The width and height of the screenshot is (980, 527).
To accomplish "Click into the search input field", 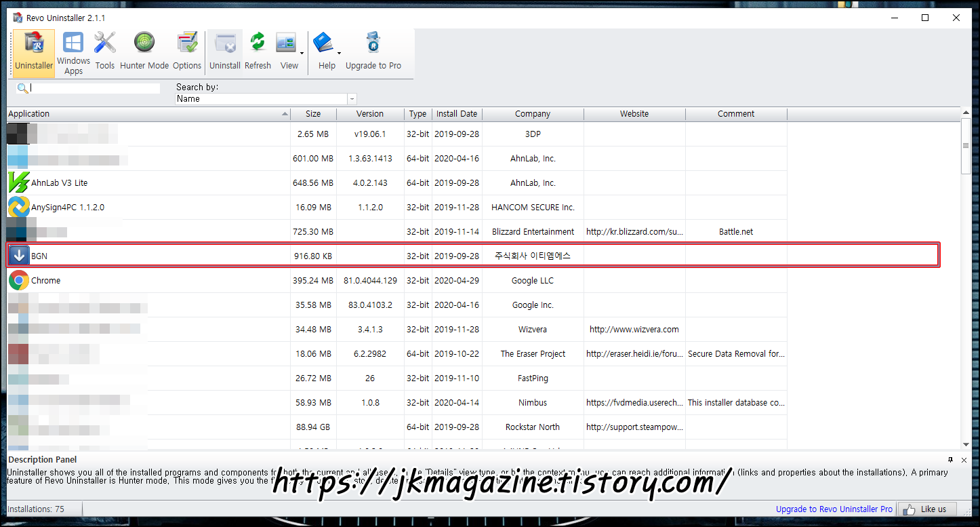I will [95, 88].
